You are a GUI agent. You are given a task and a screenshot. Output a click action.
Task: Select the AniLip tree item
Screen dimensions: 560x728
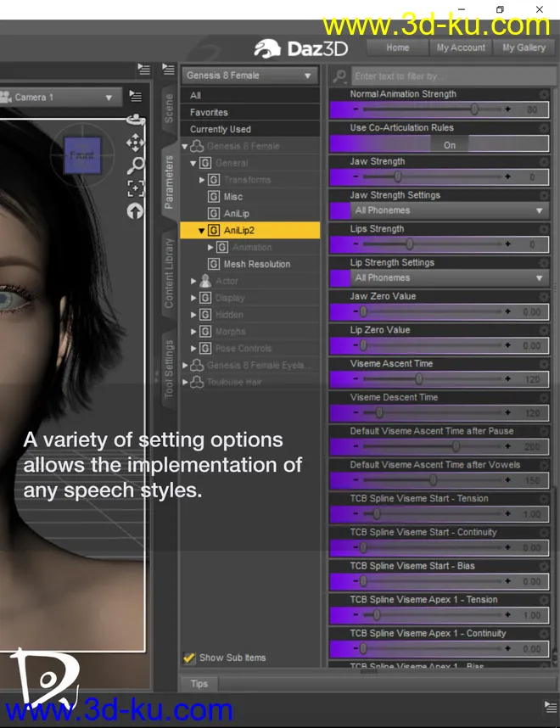237,214
